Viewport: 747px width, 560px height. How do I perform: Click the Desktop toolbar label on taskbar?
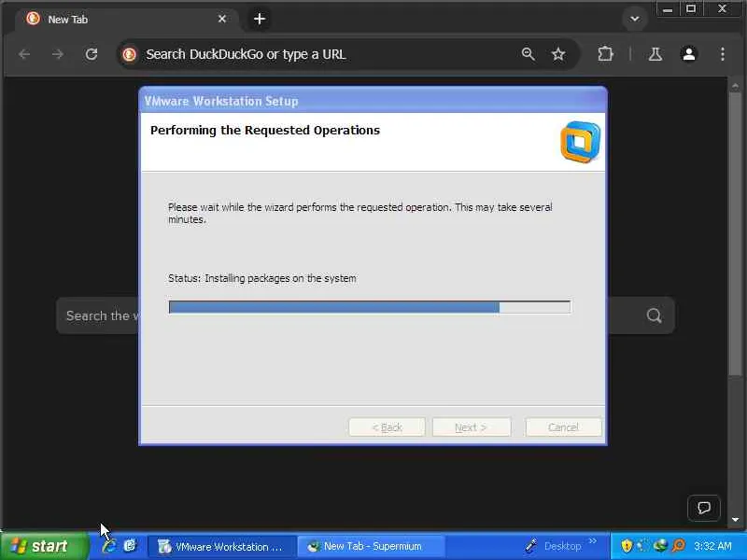click(x=562, y=546)
